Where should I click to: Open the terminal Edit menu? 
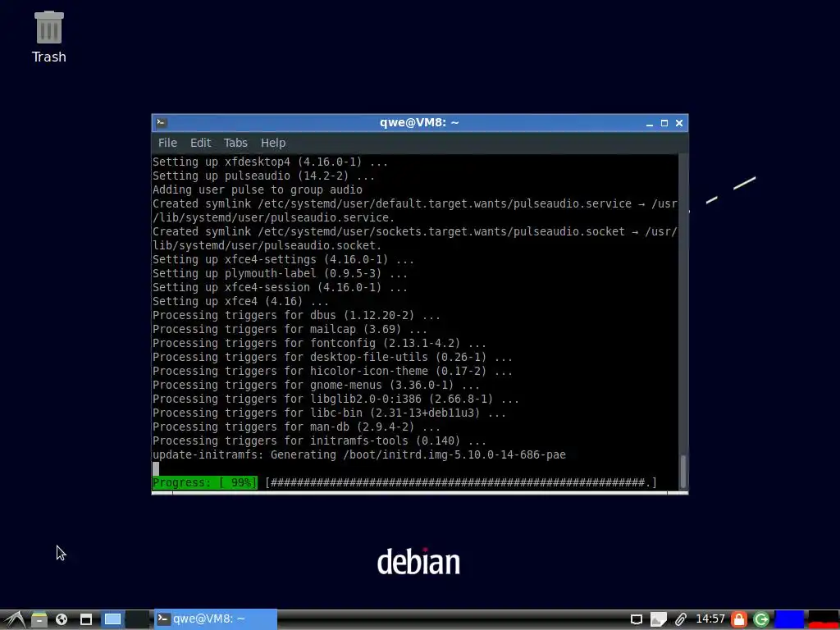click(200, 143)
